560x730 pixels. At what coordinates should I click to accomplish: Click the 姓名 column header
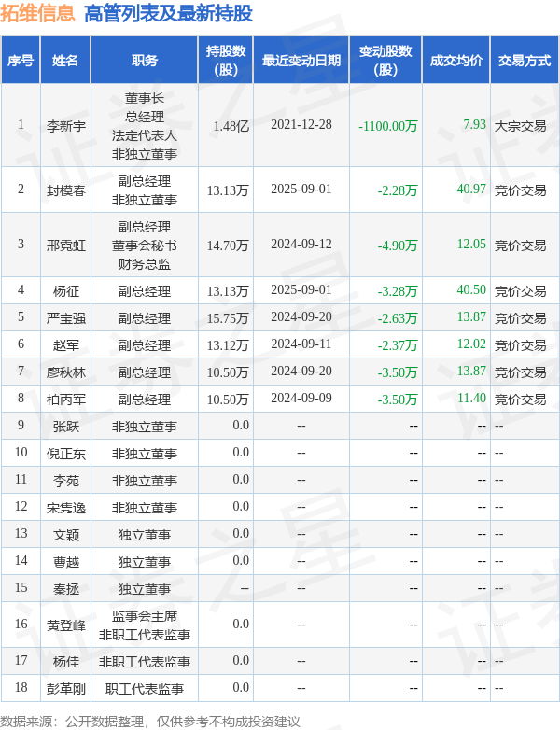65,61
